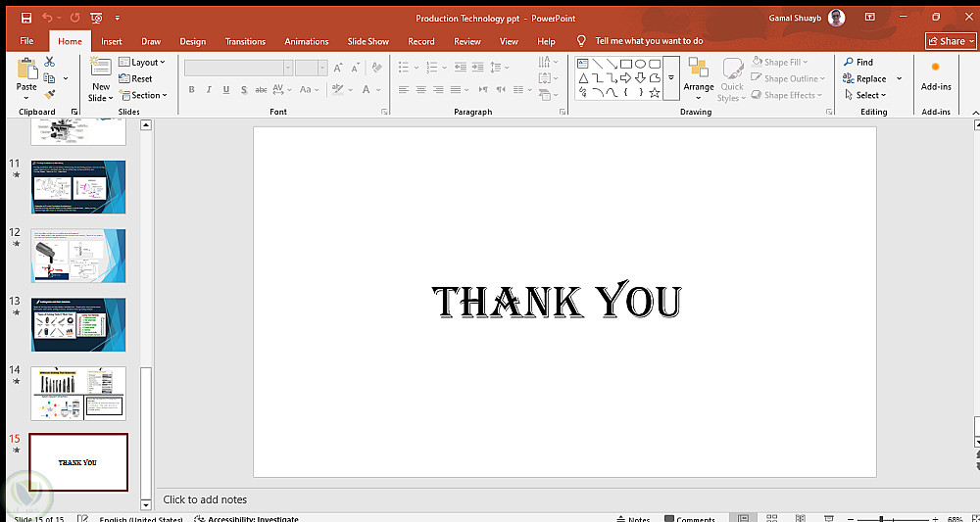This screenshot has height=522, width=980.
Task: Switch to the Insert tab
Action: point(112,41)
